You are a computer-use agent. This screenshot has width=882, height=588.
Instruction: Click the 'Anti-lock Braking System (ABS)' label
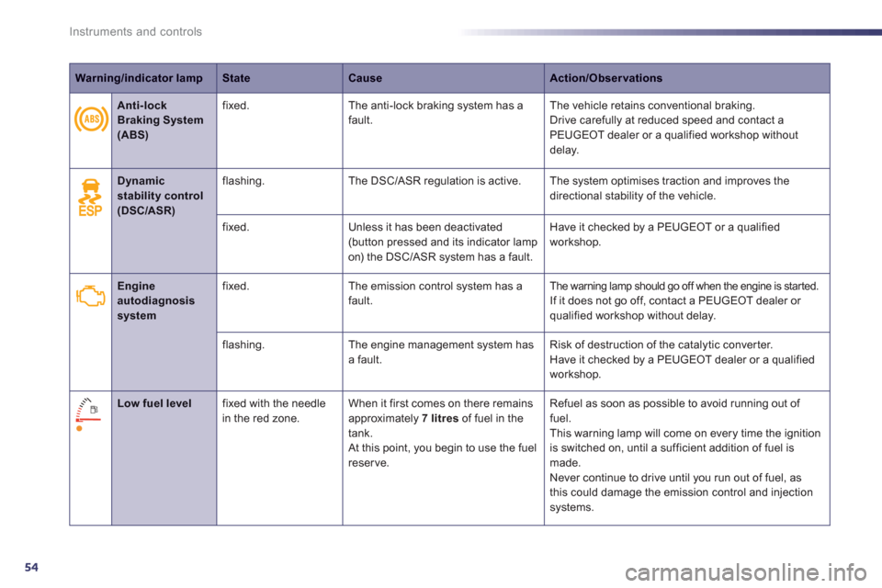pyautogui.click(x=160, y=119)
